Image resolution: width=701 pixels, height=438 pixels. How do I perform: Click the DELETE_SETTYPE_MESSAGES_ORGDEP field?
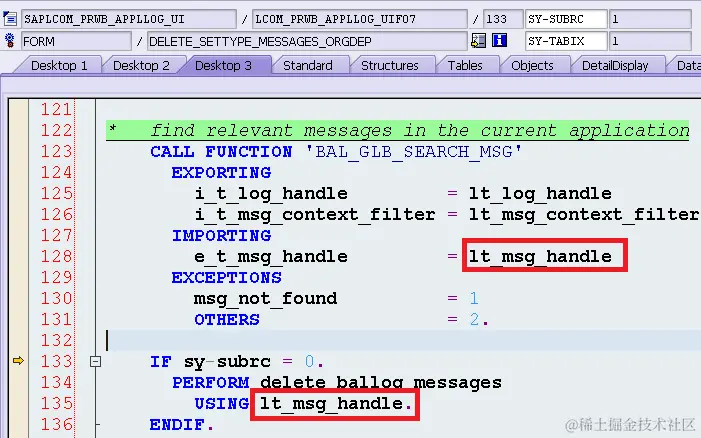(x=307, y=42)
